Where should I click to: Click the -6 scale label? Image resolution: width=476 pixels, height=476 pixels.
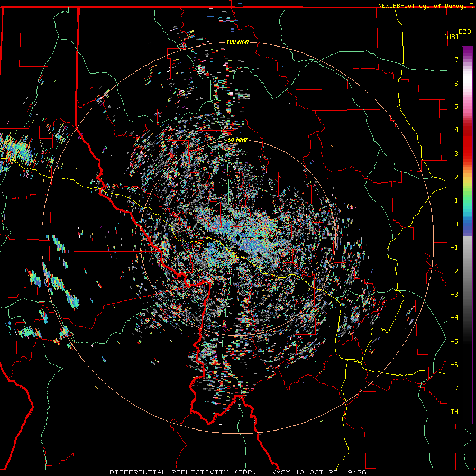point(454,365)
